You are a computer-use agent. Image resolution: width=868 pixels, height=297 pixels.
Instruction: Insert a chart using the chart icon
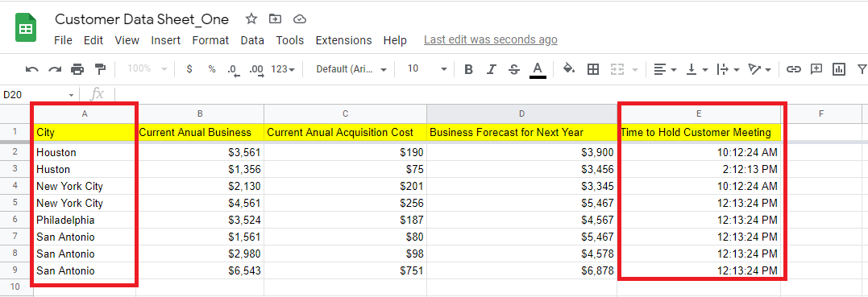(x=839, y=69)
